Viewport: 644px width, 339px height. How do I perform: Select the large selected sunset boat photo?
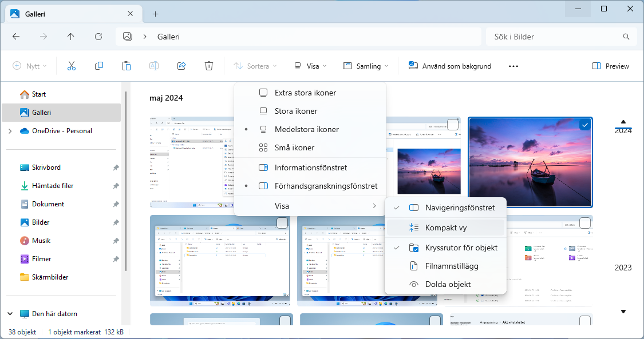point(530,162)
